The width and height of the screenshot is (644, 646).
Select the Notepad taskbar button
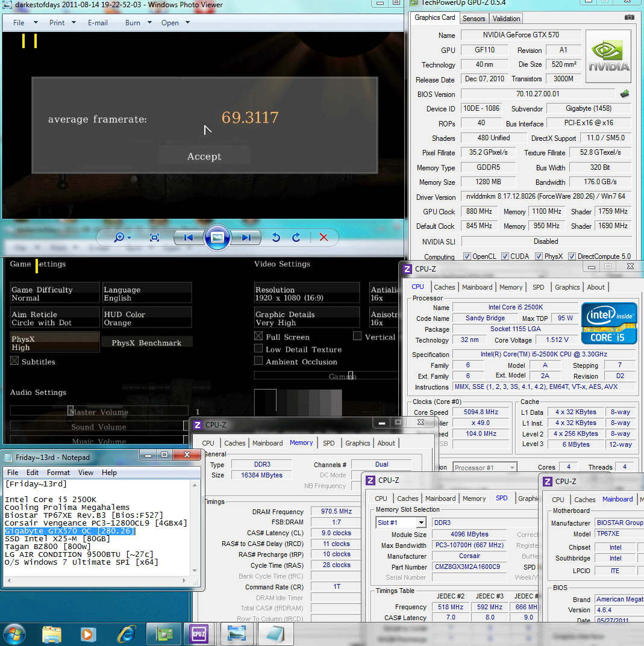click(x=275, y=634)
